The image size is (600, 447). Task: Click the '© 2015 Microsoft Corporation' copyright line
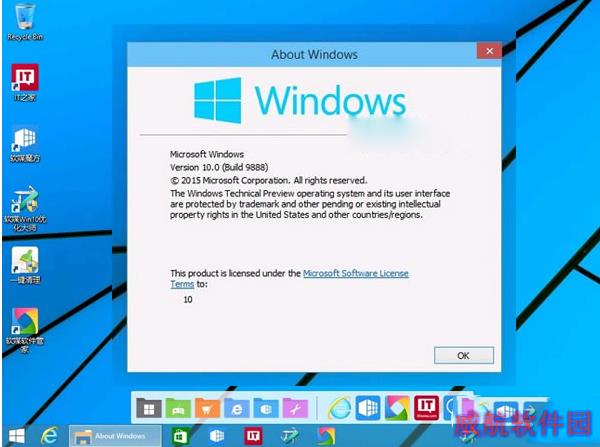[x=268, y=180]
